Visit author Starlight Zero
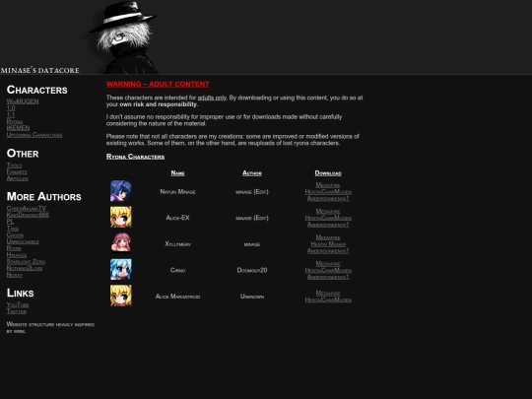This screenshot has height=399, width=532. tap(26, 262)
